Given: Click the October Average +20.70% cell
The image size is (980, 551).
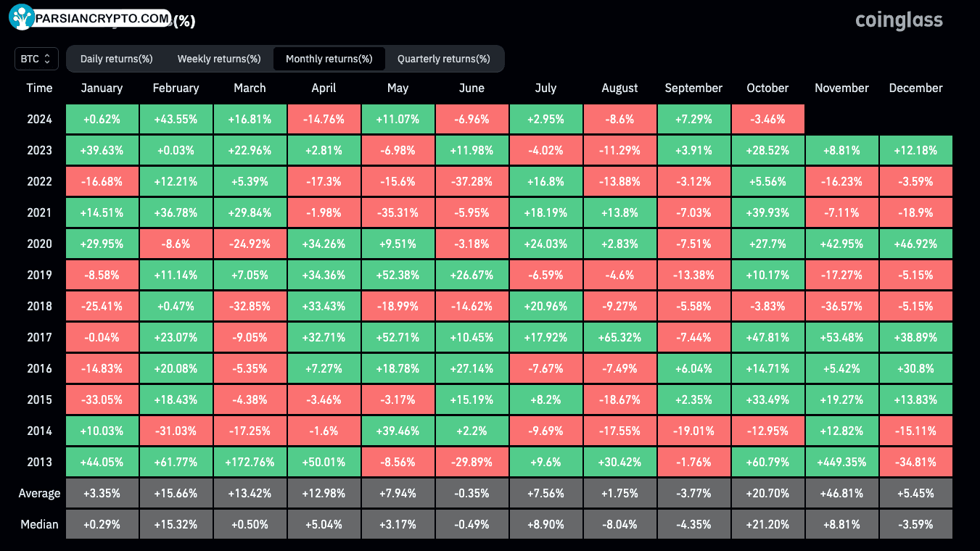Looking at the screenshot, I should pos(767,493).
